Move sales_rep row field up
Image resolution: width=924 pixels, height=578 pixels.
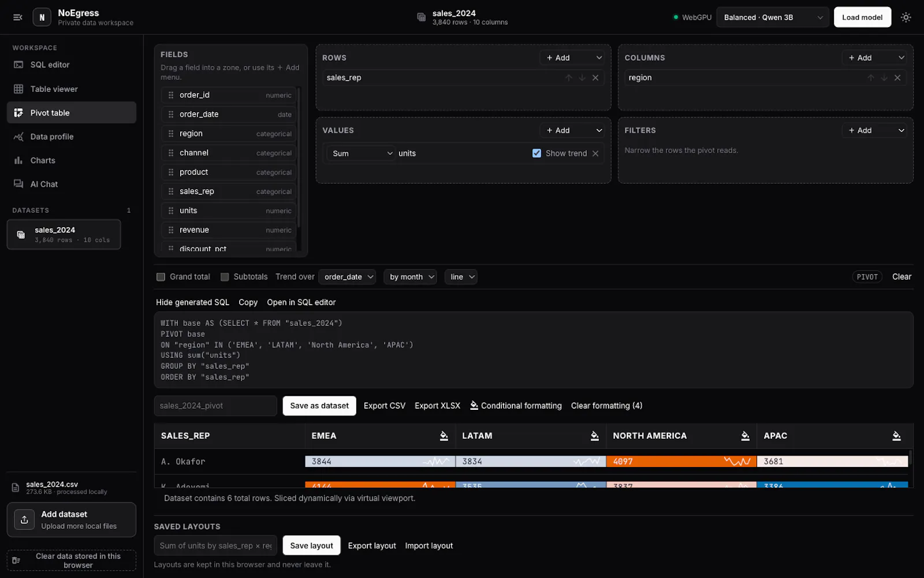tap(569, 77)
